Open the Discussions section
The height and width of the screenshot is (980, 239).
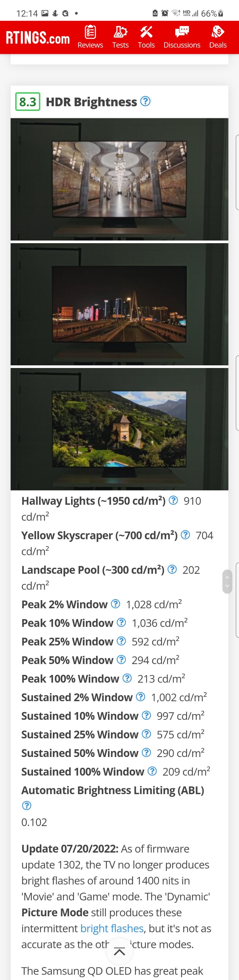182,37
